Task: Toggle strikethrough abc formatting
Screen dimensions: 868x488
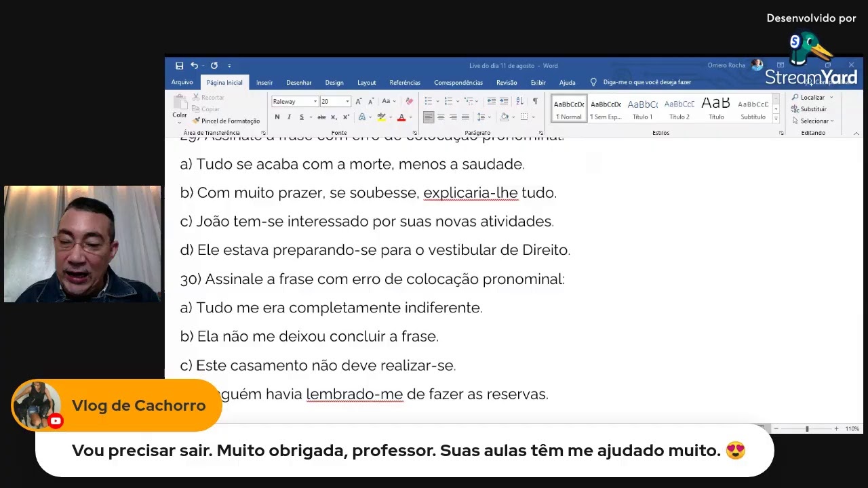Action: click(321, 117)
